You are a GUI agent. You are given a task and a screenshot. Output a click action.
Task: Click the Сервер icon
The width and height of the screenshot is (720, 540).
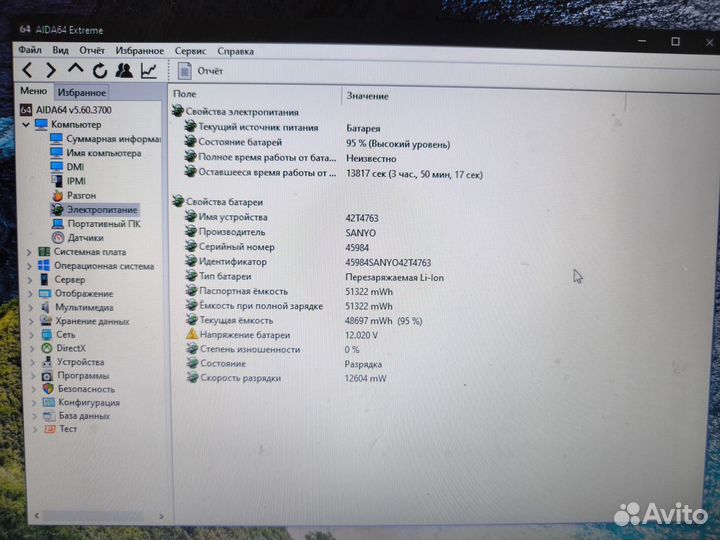(x=44, y=279)
